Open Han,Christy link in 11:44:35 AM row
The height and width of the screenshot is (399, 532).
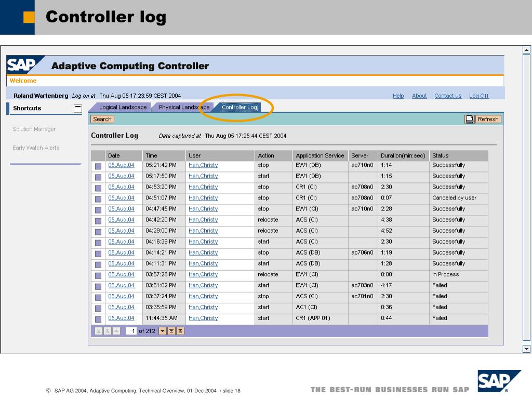[203, 318]
